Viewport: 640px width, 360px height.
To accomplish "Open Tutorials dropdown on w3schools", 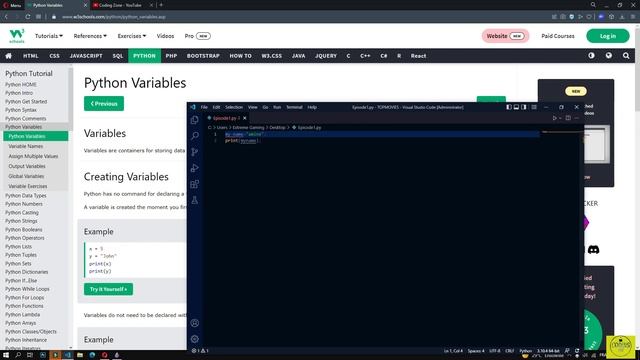I will [49, 36].
